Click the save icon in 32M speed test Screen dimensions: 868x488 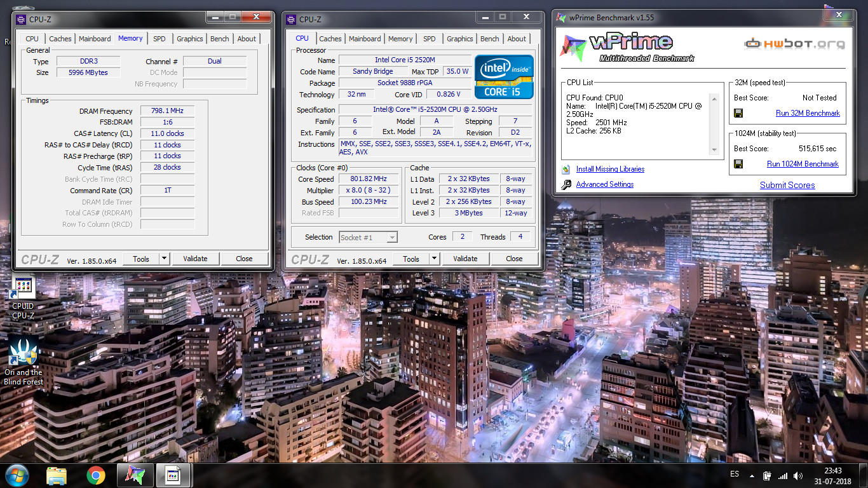(x=738, y=113)
